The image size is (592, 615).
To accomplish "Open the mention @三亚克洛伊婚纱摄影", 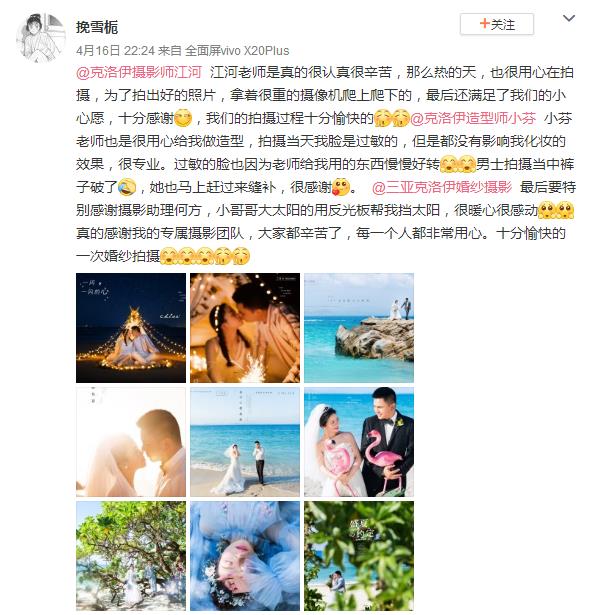I will point(442,187).
